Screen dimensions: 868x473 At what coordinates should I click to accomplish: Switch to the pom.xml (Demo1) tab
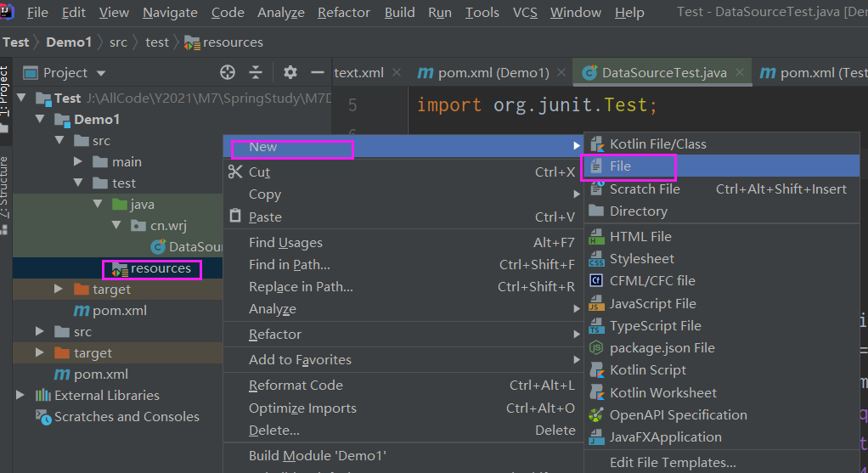(x=493, y=72)
